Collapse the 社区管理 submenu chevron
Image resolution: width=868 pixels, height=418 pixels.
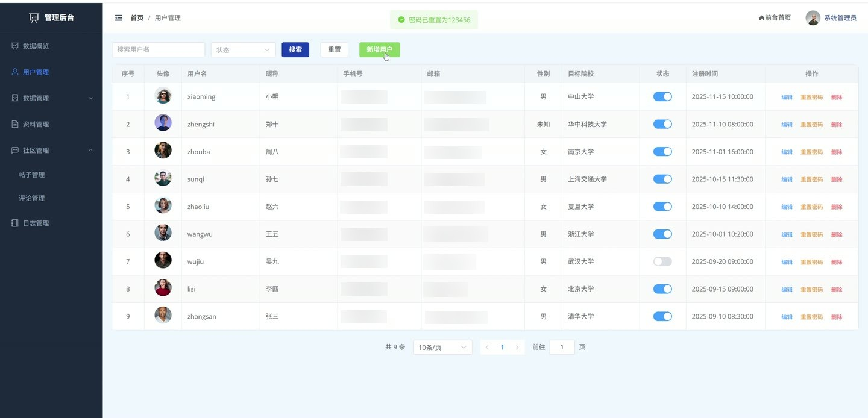pyautogui.click(x=91, y=150)
